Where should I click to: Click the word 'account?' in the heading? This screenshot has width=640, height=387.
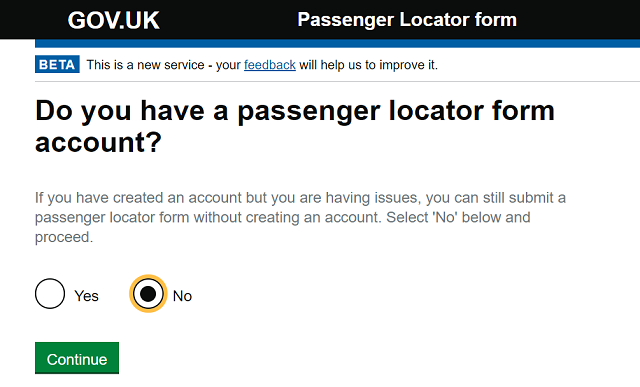(98, 142)
